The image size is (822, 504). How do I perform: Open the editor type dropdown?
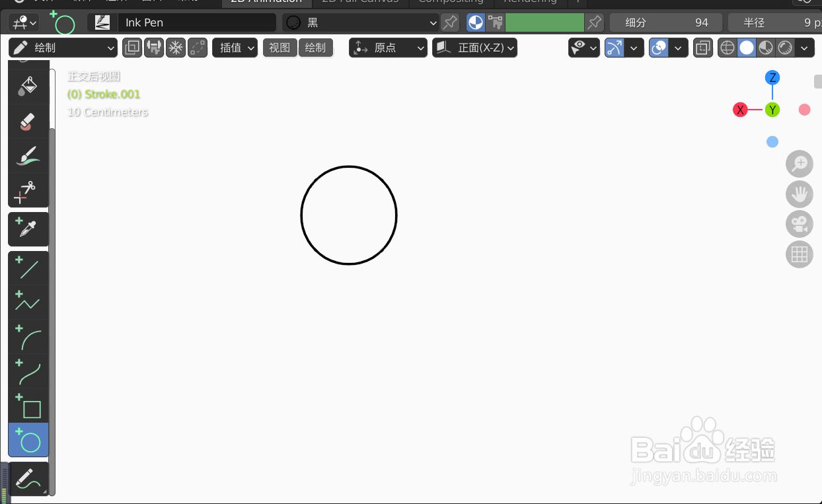24,22
